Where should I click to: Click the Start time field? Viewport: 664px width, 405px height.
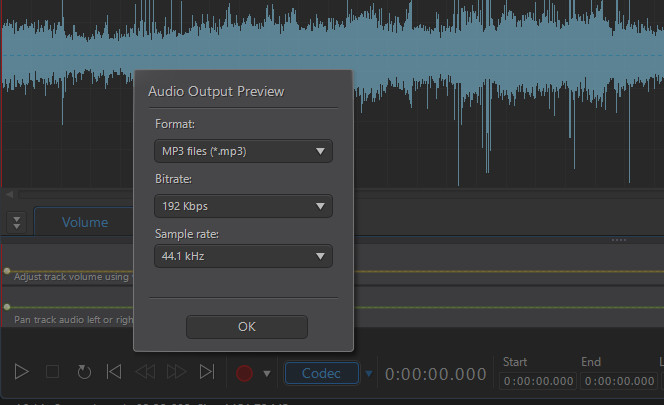tap(538, 381)
